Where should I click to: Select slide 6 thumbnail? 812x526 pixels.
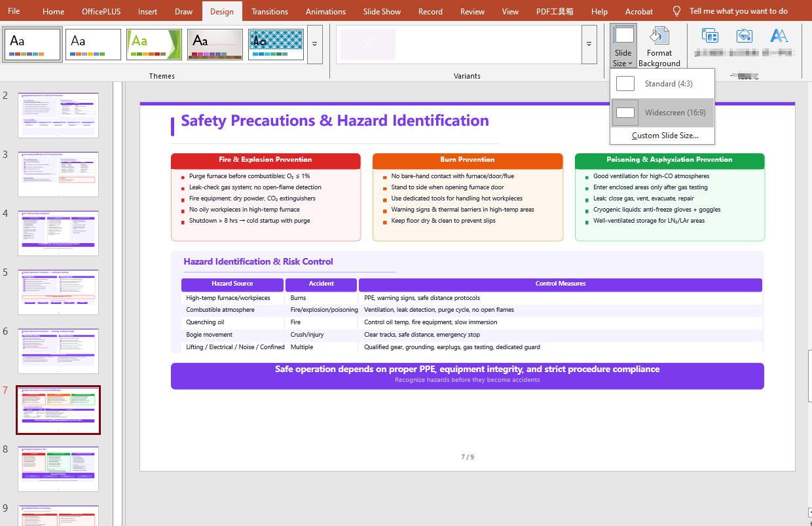[58, 351]
